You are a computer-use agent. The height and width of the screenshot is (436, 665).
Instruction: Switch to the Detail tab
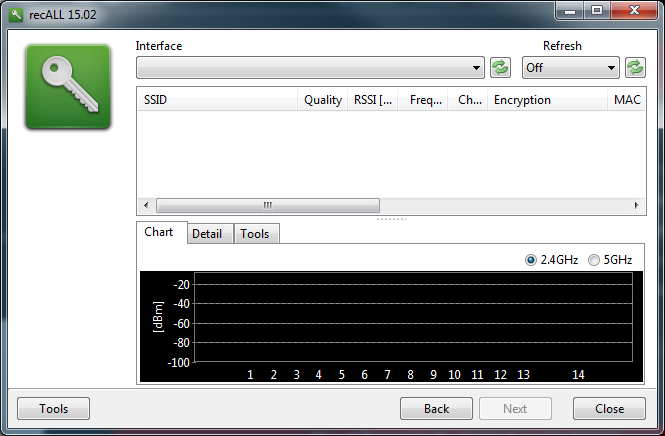point(210,234)
